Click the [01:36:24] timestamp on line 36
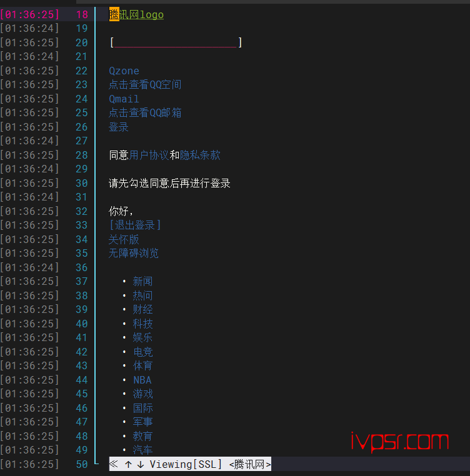 [29, 267]
